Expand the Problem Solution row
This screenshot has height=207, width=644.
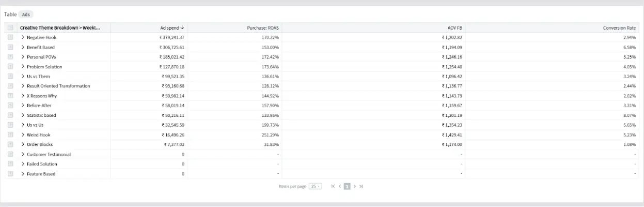click(x=23, y=67)
